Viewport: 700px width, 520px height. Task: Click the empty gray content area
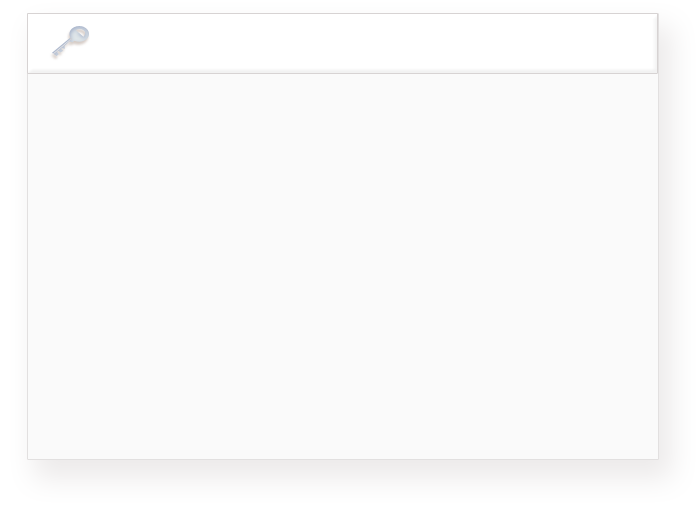(x=342, y=266)
